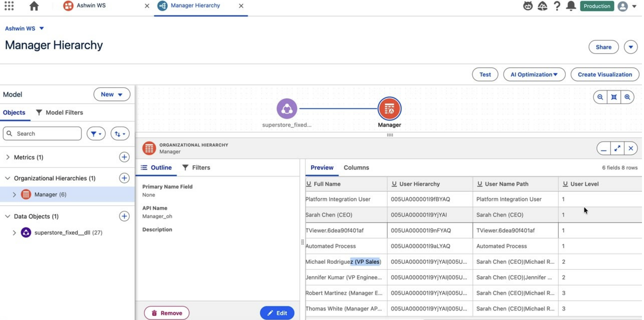Add a new Metric with plus icon

(x=124, y=157)
